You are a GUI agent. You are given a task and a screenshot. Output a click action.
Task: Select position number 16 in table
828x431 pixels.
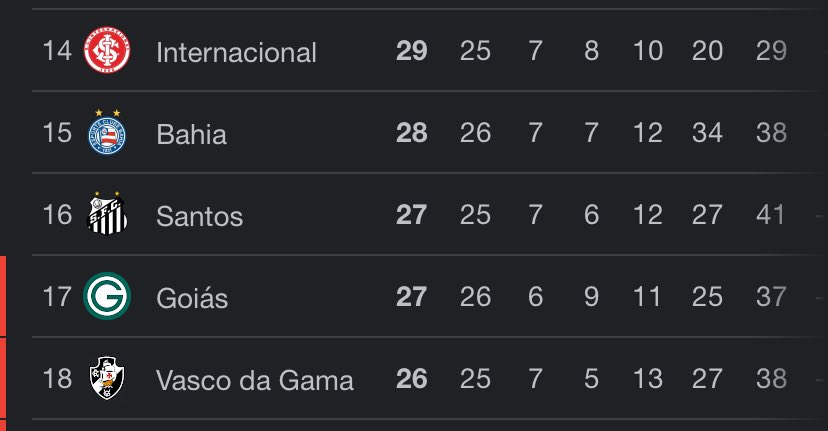click(x=56, y=215)
